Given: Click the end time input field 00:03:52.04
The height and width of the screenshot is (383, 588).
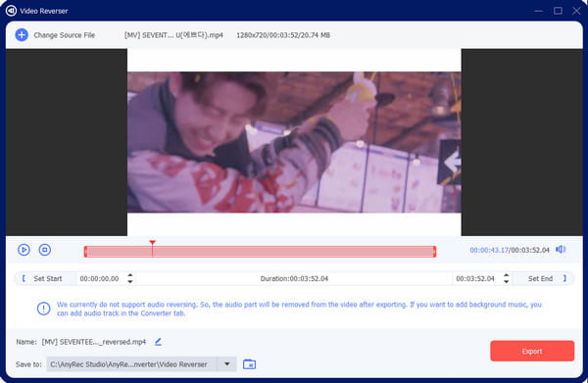Looking at the screenshot, I should point(475,278).
